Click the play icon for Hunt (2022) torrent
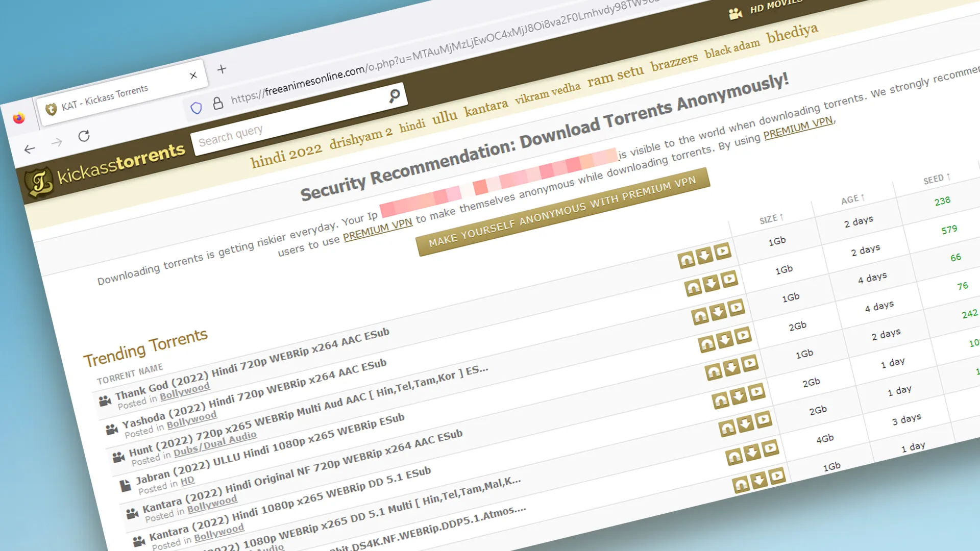980x551 pixels. pos(736,308)
